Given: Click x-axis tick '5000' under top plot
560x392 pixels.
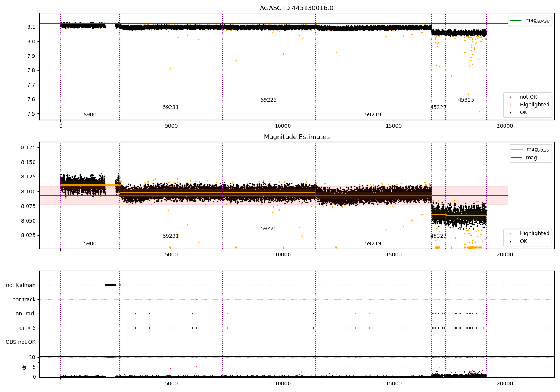Looking at the screenshot, I should coord(171,126).
